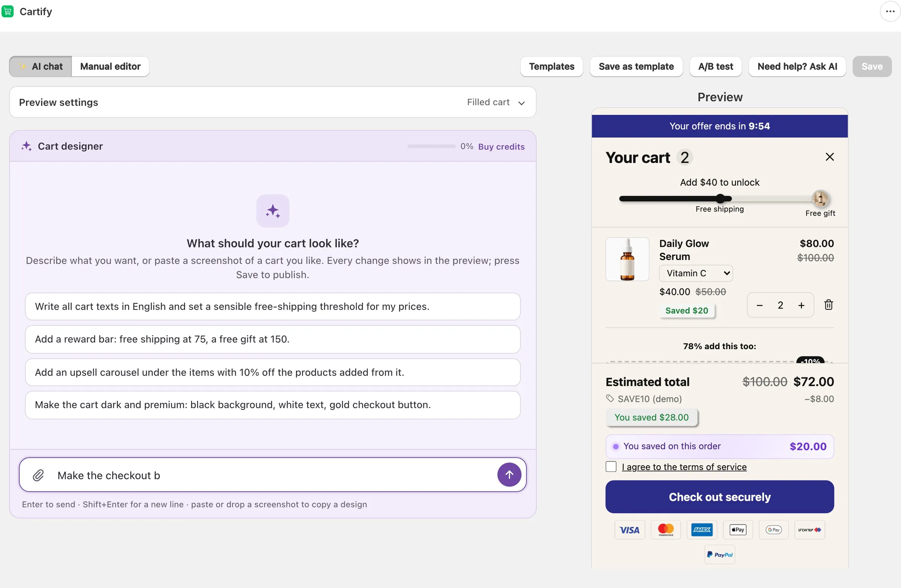Click the Cartify logo icon
901x588 pixels.
pos(8,11)
